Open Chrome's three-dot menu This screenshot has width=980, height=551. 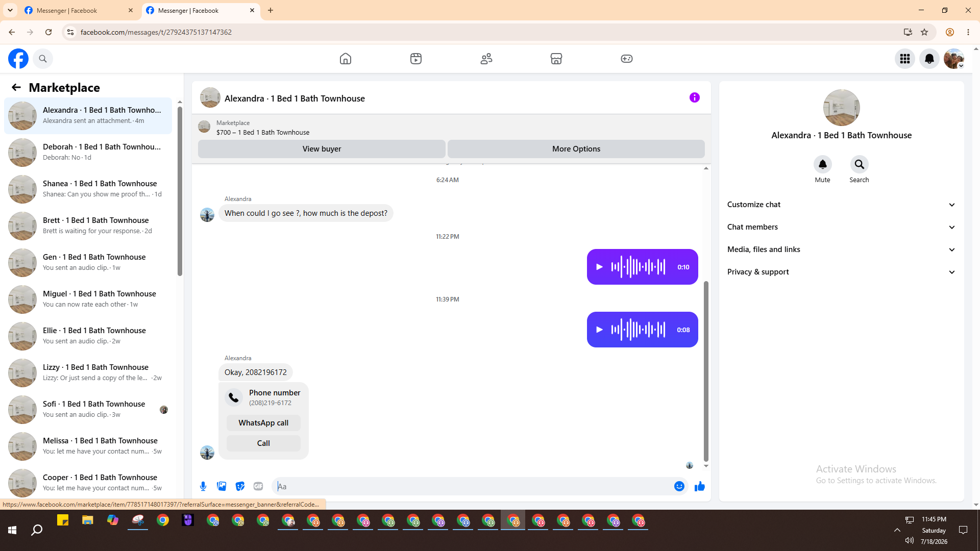tap(968, 32)
